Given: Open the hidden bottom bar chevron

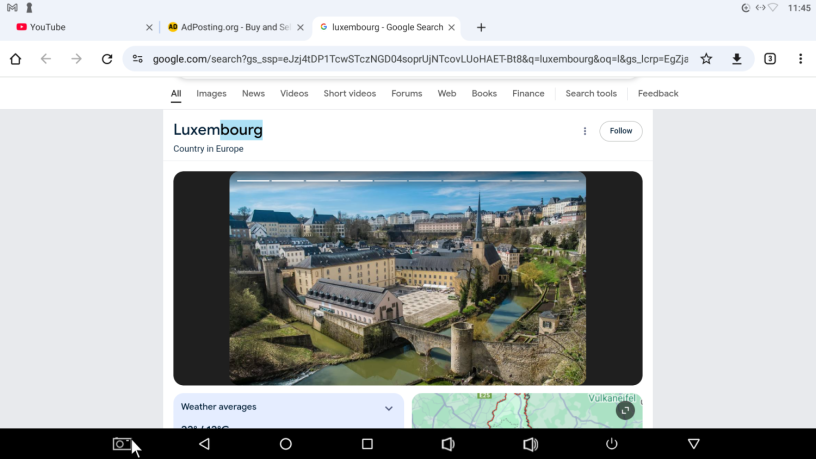Looking at the screenshot, I should coord(693,444).
